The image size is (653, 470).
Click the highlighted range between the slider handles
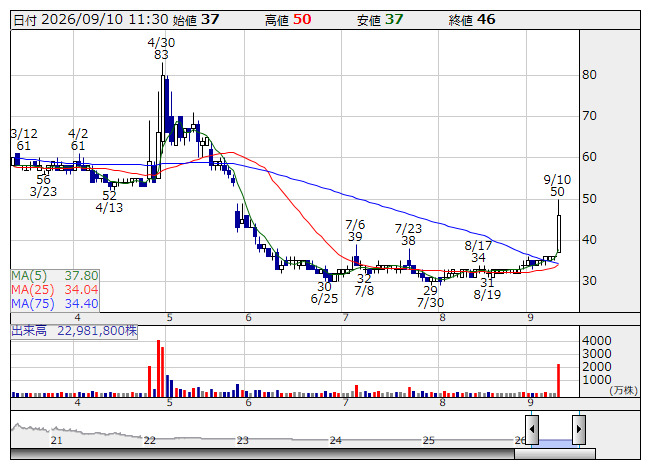pyautogui.click(x=556, y=442)
